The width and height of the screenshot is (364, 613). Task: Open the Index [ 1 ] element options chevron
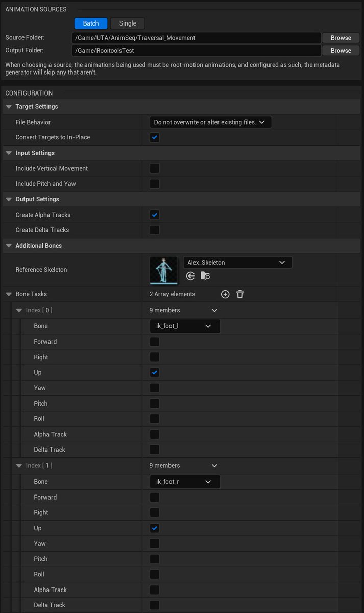(214, 466)
